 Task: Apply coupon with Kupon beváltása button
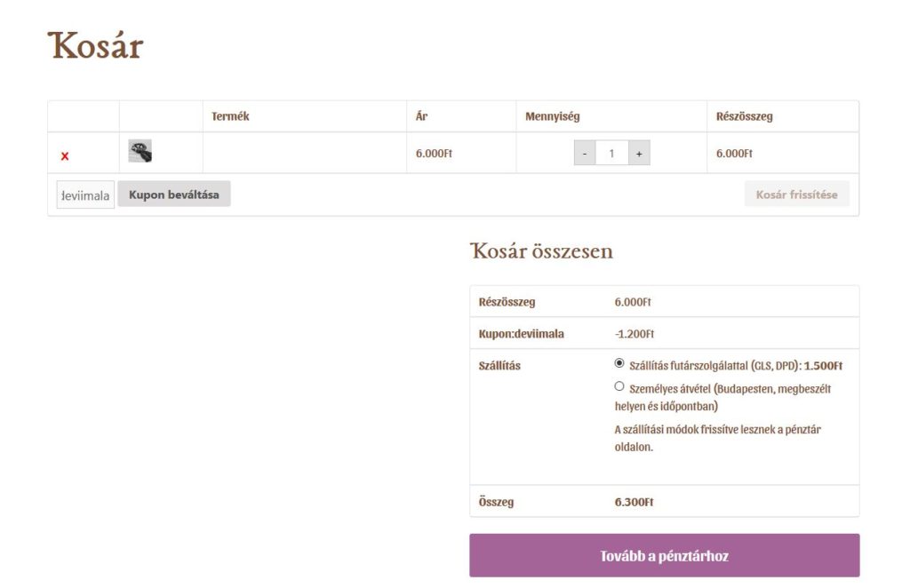click(x=174, y=195)
